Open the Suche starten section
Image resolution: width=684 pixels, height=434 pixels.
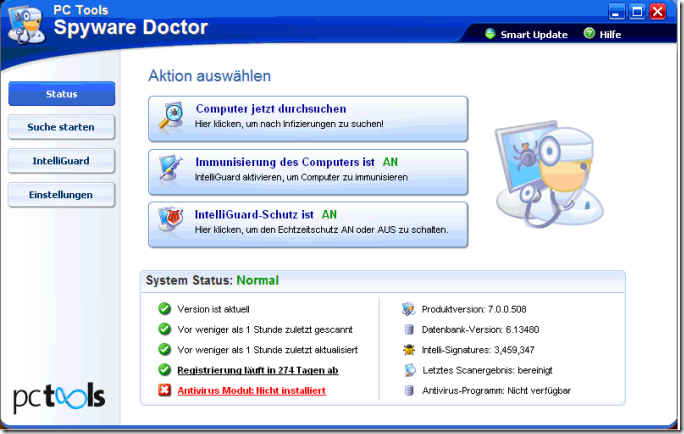point(62,127)
